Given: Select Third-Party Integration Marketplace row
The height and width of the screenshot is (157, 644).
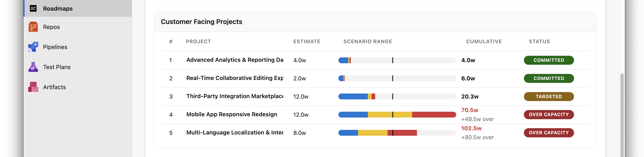Looking at the screenshot, I should click(x=235, y=96).
